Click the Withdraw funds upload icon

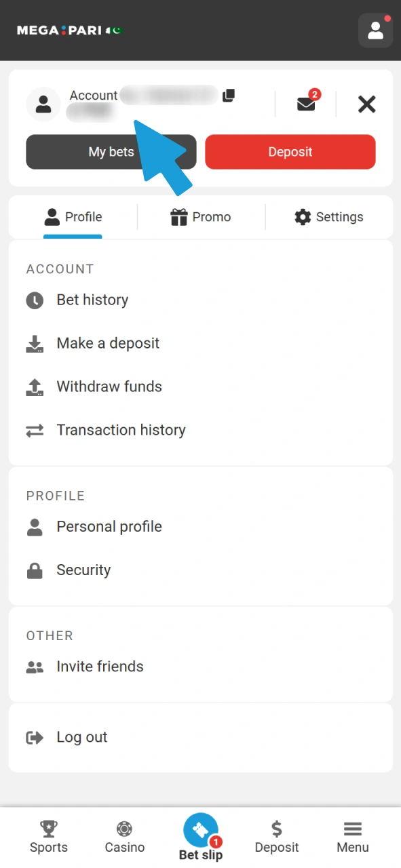tap(35, 387)
